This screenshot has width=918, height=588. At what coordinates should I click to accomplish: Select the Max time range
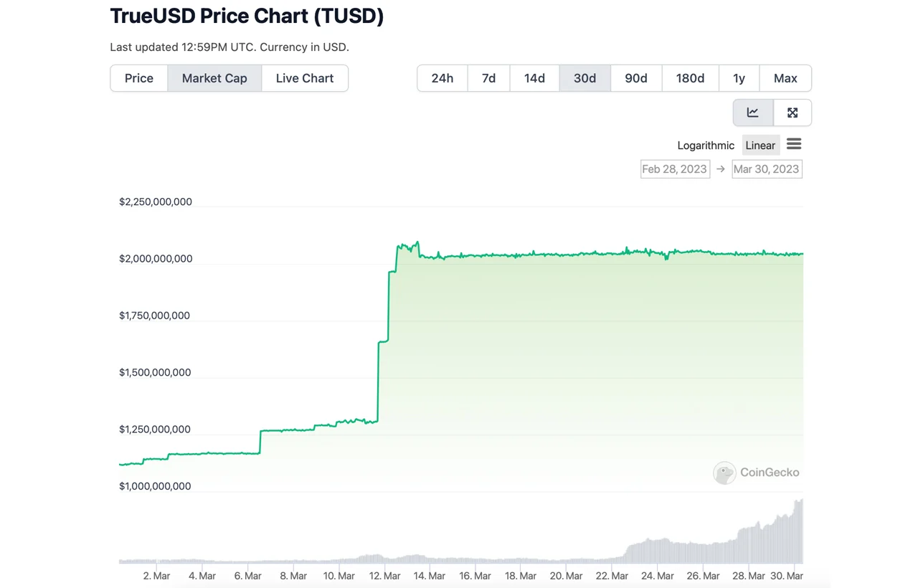coord(785,78)
